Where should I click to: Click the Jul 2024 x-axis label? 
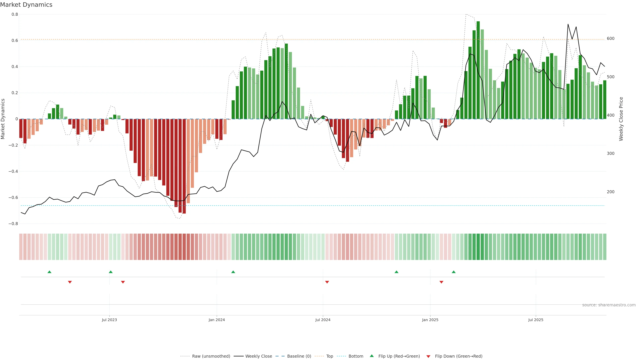coord(323,320)
